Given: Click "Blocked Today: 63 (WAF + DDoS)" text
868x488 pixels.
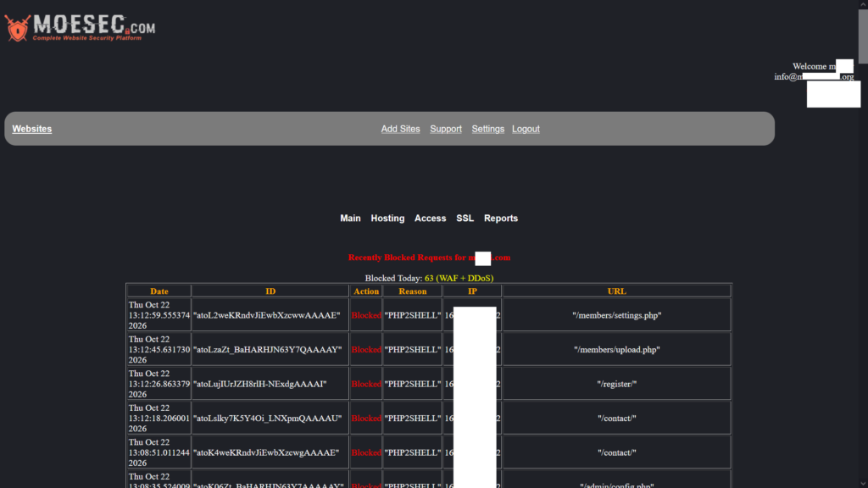Looking at the screenshot, I should [x=429, y=278].
